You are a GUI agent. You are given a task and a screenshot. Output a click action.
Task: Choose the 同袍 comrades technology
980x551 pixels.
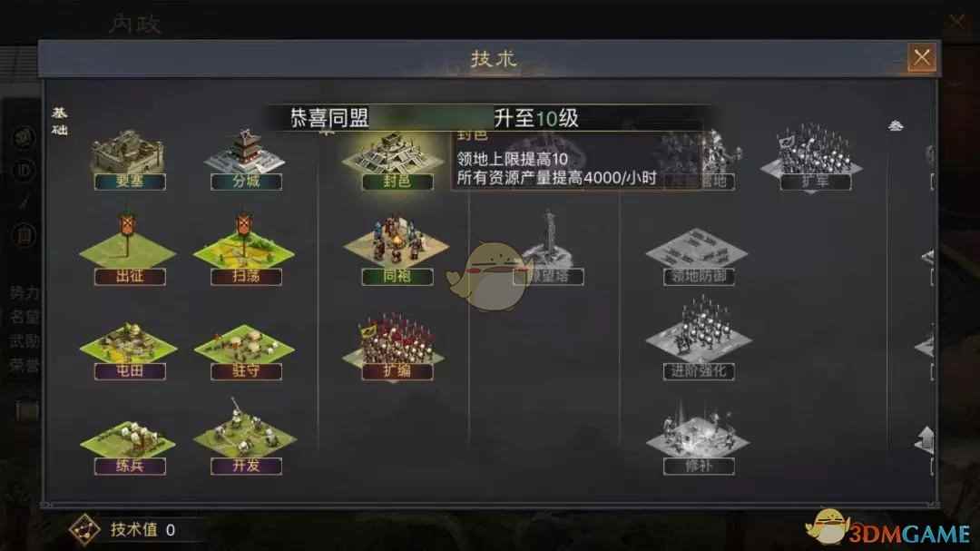(397, 251)
